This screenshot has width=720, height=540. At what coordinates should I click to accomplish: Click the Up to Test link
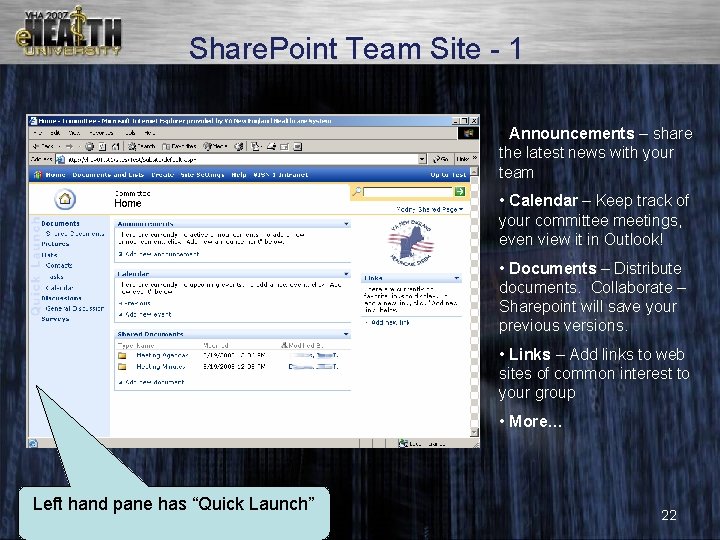448,174
